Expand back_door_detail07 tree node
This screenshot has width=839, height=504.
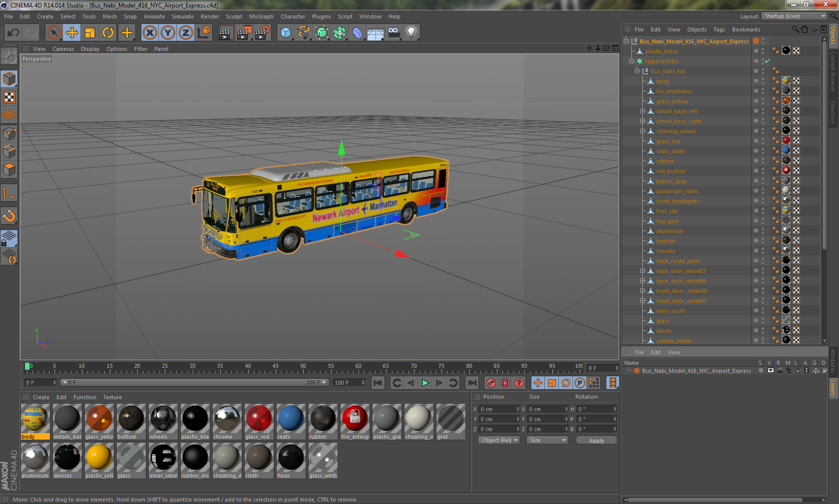[643, 271]
